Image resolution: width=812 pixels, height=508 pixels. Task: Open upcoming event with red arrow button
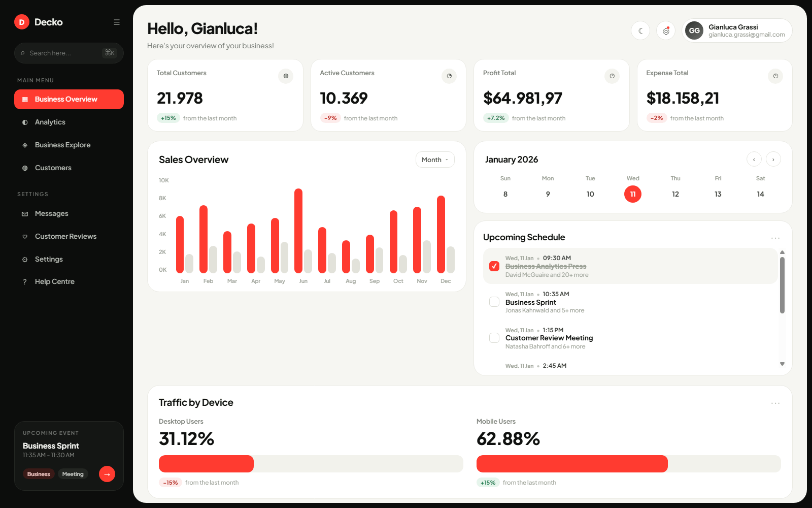[x=107, y=474]
